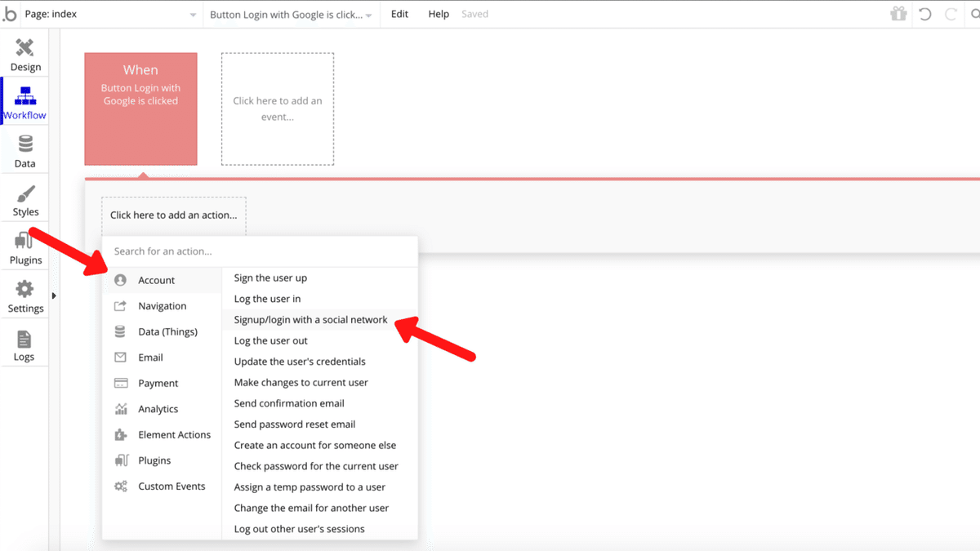Click the search magnifier icon
Image resolution: width=980 pixels, height=551 pixels.
[x=973, y=14]
